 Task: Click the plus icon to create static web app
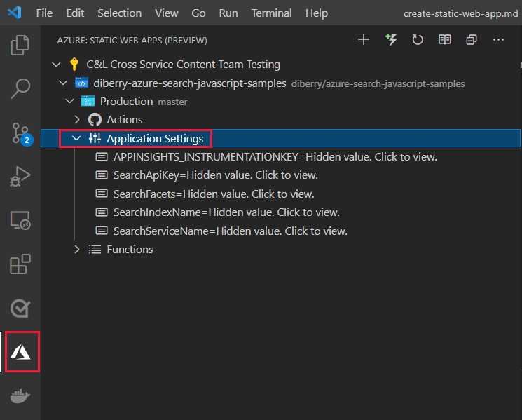(x=364, y=40)
